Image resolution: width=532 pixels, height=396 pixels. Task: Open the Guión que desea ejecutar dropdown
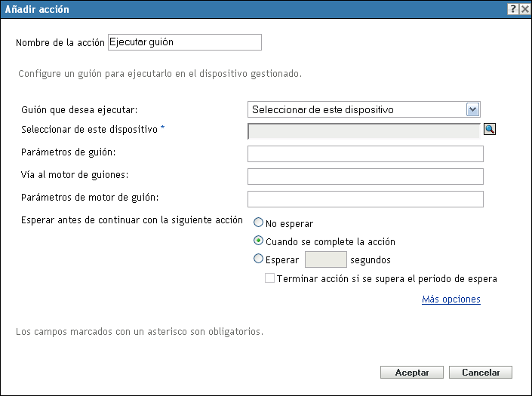[x=364, y=109]
